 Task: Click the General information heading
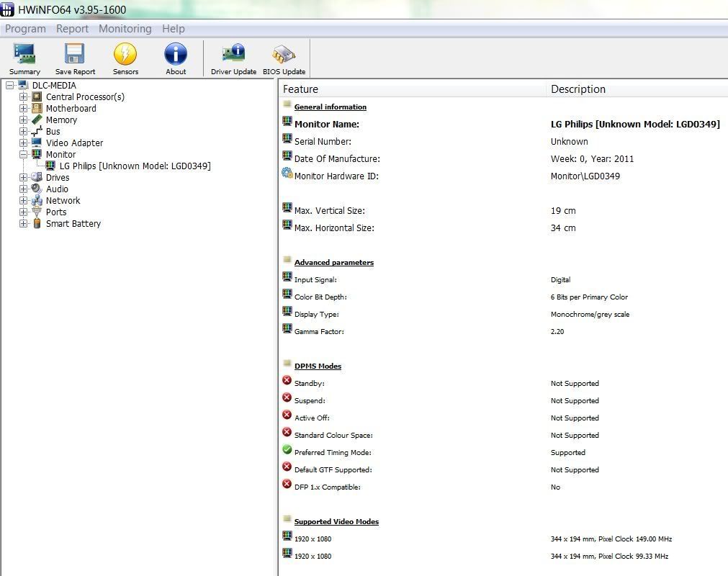[x=330, y=107]
